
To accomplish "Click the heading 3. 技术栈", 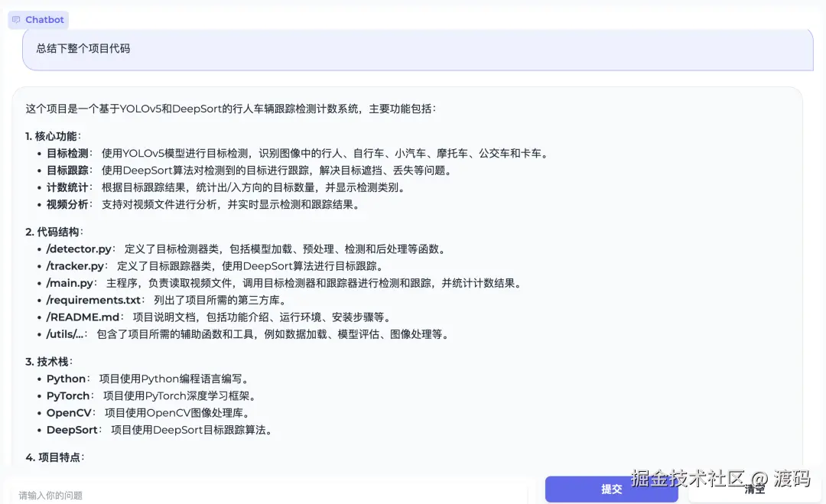I will click(x=49, y=362).
